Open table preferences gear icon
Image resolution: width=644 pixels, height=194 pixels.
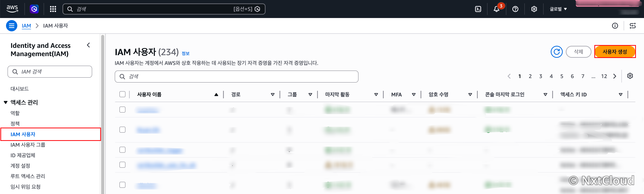pyautogui.click(x=630, y=76)
